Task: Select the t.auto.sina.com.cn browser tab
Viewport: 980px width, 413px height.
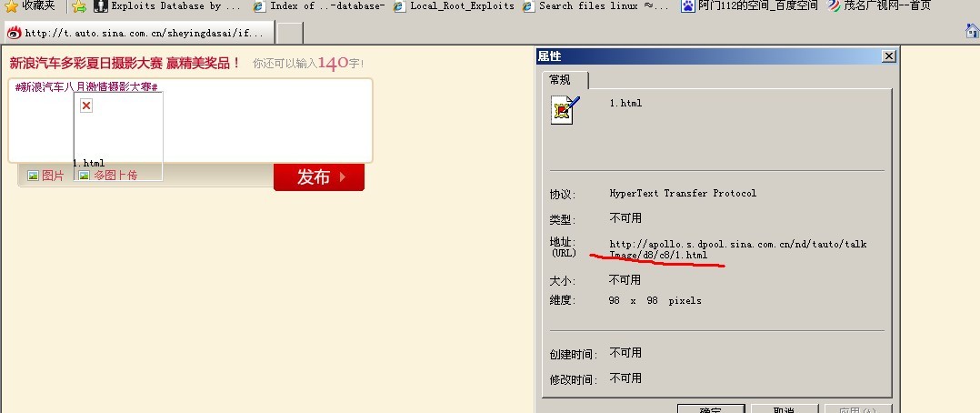Action: 139,33
